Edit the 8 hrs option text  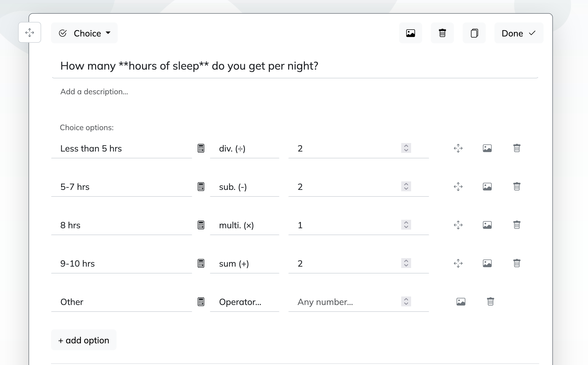pyautogui.click(x=121, y=225)
